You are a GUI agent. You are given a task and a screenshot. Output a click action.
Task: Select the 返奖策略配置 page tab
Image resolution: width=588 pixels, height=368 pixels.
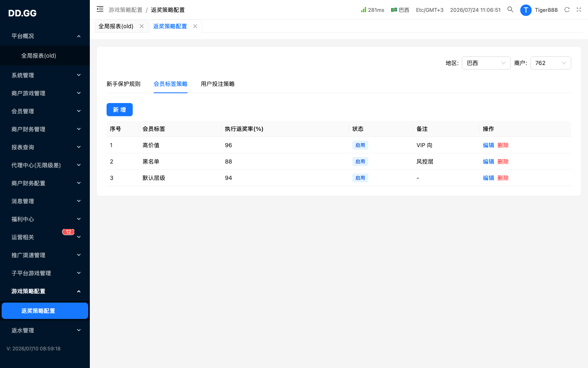170,26
